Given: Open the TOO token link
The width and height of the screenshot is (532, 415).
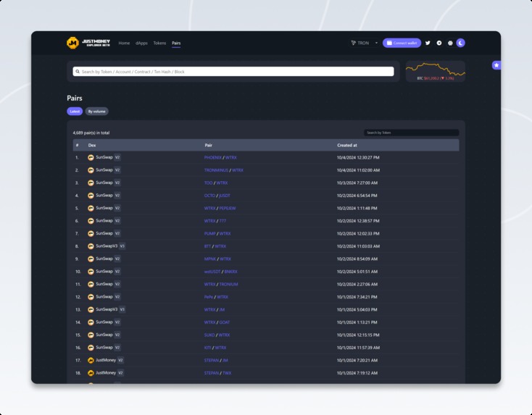Looking at the screenshot, I should [208, 183].
